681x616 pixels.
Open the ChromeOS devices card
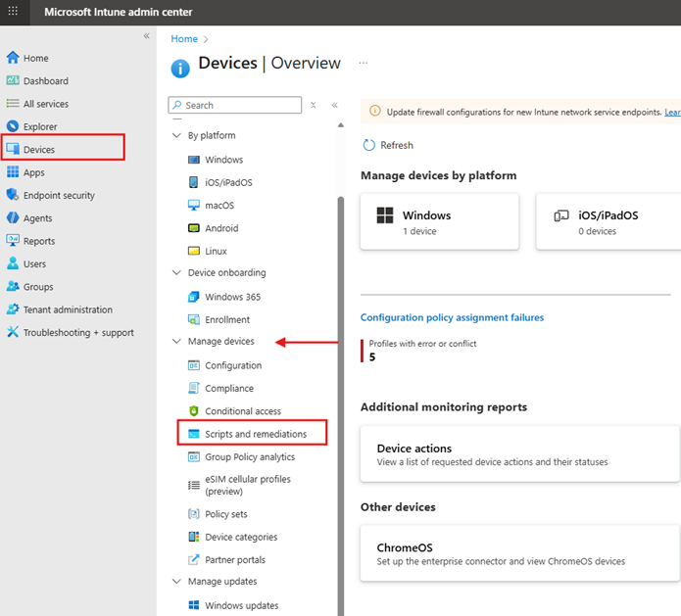point(520,553)
